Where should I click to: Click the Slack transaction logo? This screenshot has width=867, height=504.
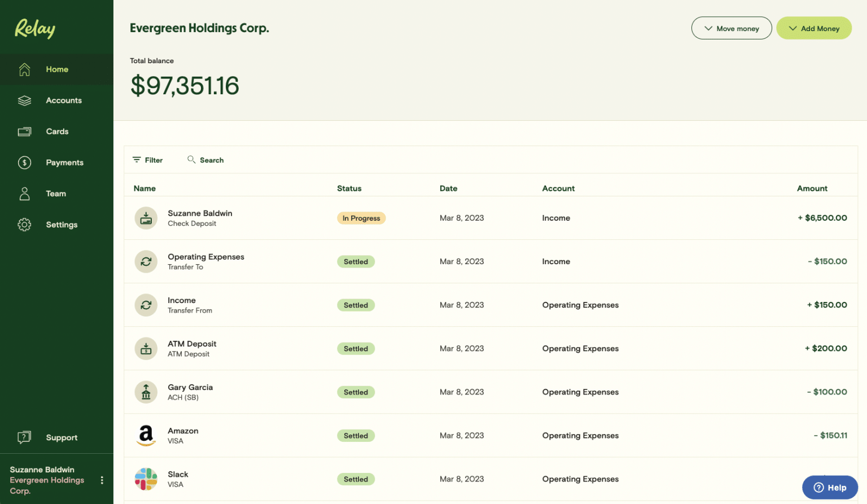(x=146, y=479)
